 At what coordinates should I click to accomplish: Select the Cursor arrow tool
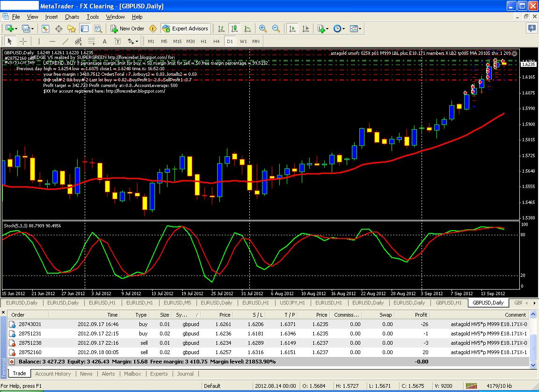(10, 41)
